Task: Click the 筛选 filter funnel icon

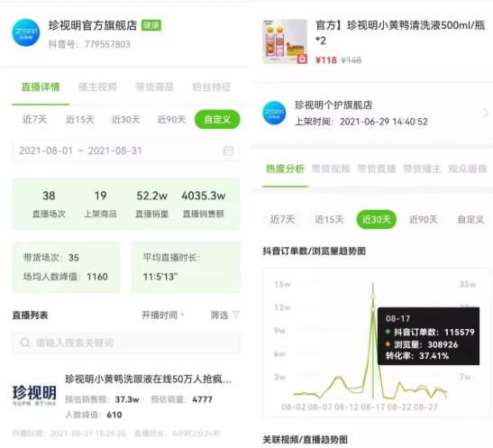Action: pyautogui.click(x=236, y=315)
